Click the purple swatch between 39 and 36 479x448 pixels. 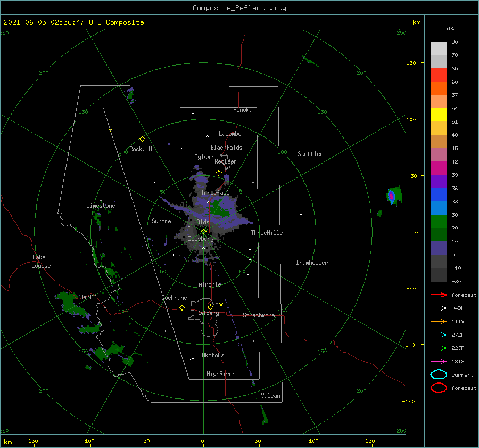tap(439, 181)
